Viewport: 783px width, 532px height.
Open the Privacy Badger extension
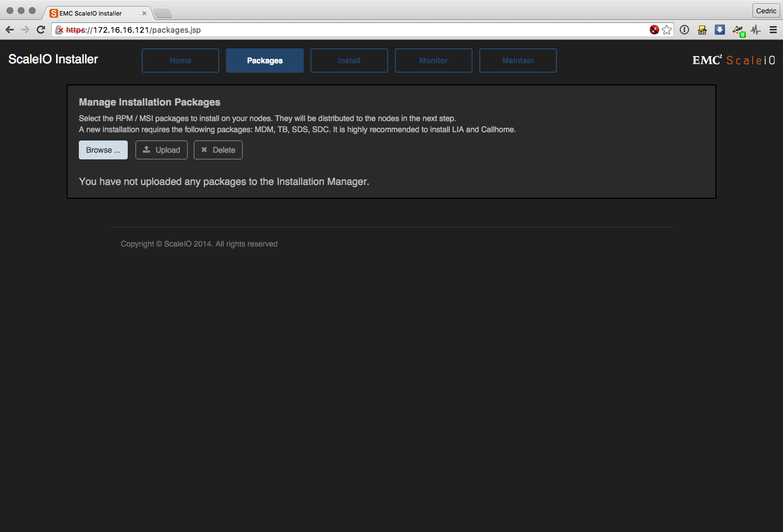click(x=738, y=31)
